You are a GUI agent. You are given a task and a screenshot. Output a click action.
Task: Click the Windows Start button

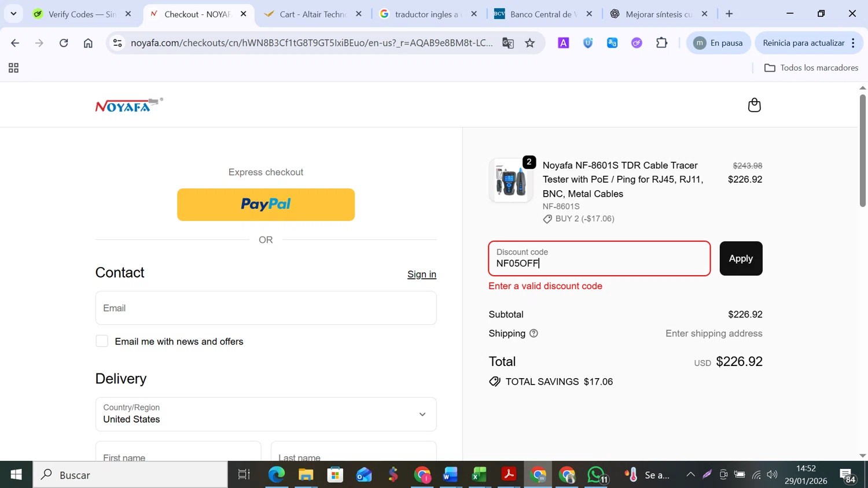pos(16,475)
